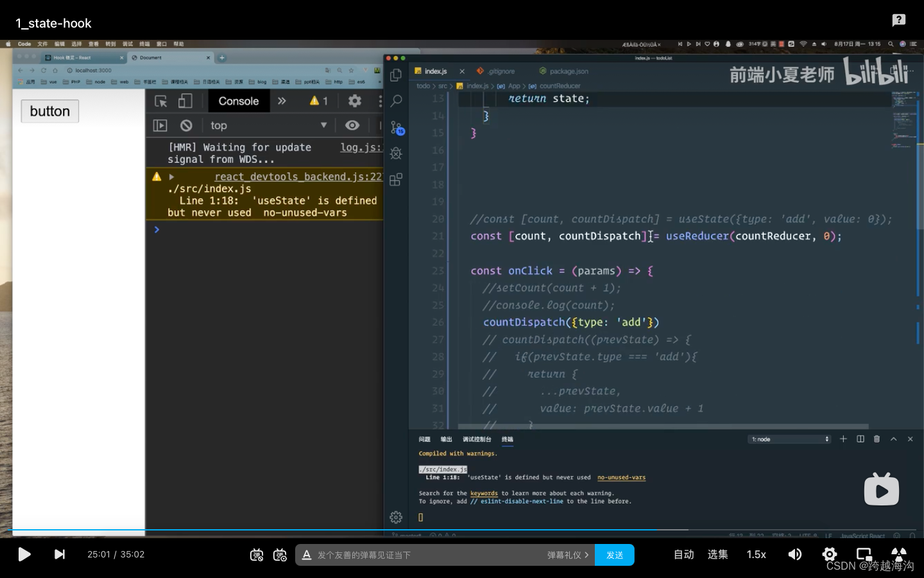924x578 pixels.
Task: Click the page's "button" button
Action: tap(50, 111)
